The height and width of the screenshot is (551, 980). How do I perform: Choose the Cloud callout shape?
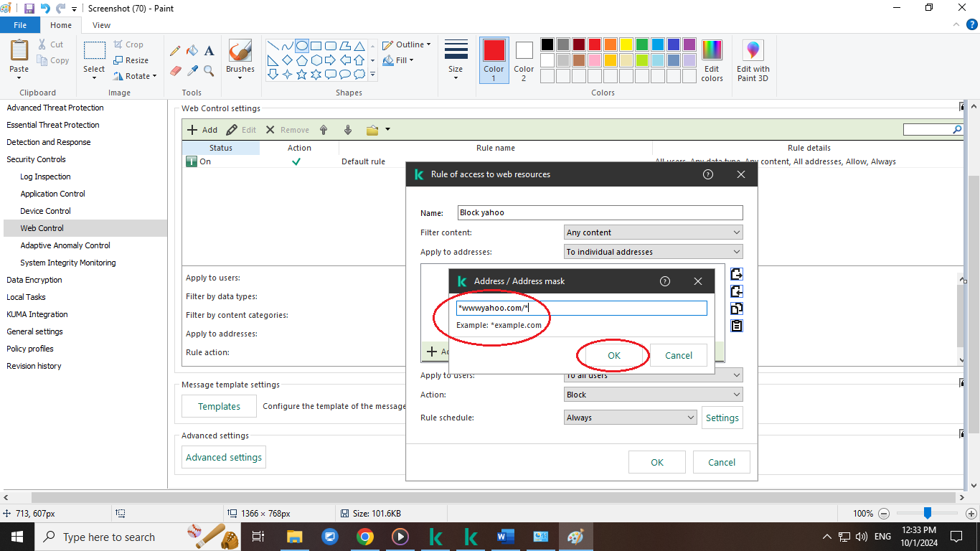(x=359, y=74)
